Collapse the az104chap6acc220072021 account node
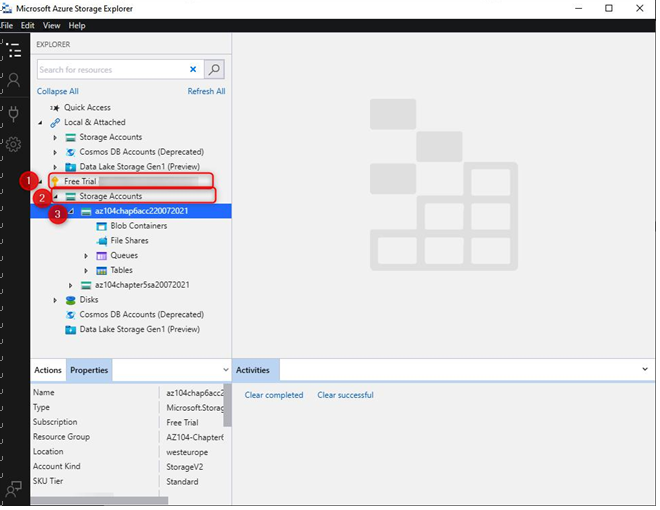660x510 pixels. click(71, 211)
